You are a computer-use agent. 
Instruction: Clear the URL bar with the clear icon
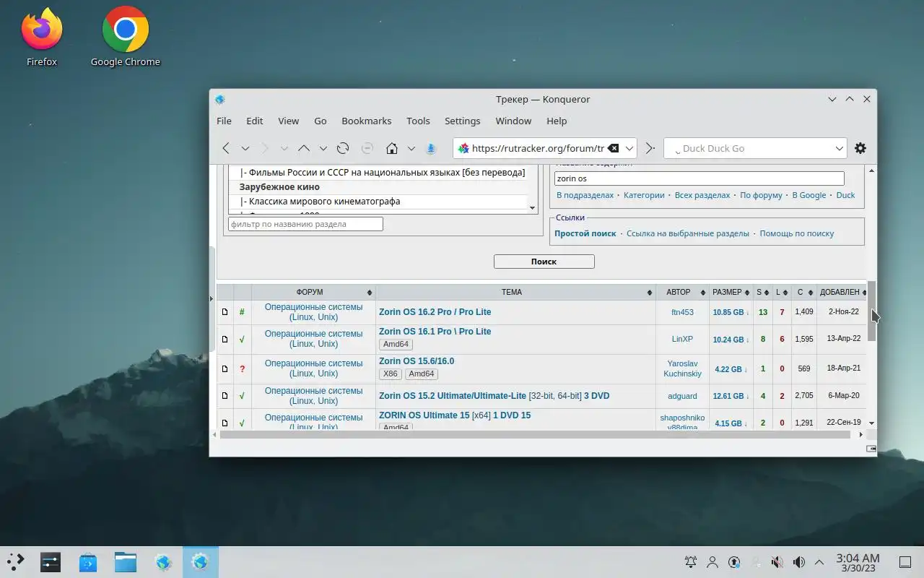613,148
